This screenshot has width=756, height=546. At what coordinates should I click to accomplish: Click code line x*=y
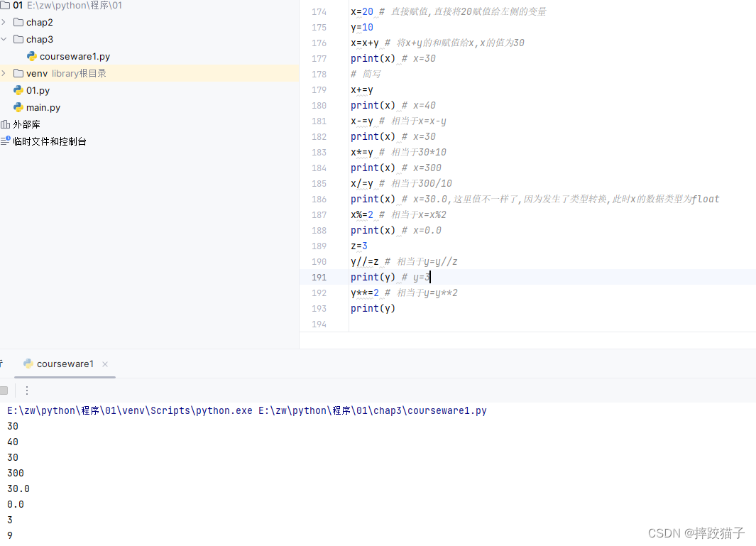coord(361,153)
